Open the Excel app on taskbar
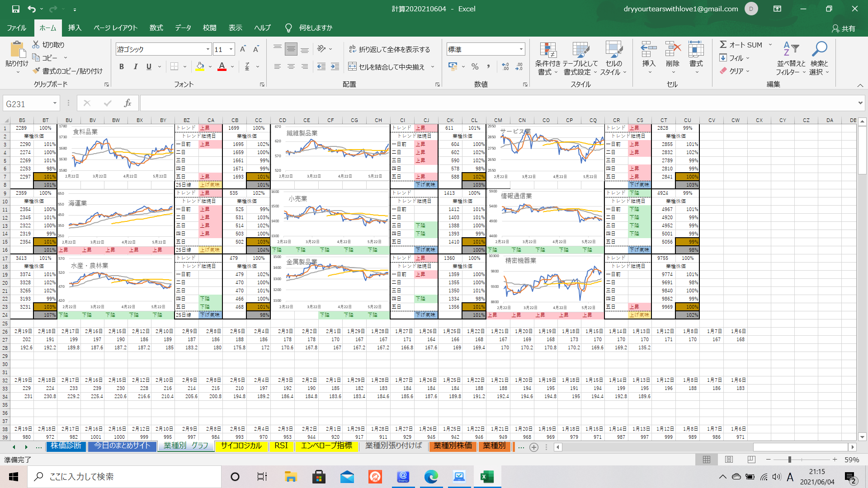 pyautogui.click(x=487, y=477)
